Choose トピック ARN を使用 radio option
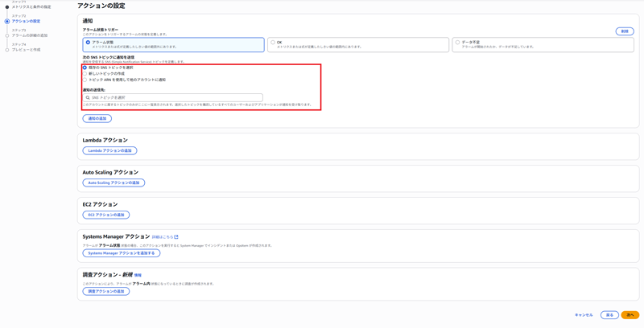 [85, 80]
